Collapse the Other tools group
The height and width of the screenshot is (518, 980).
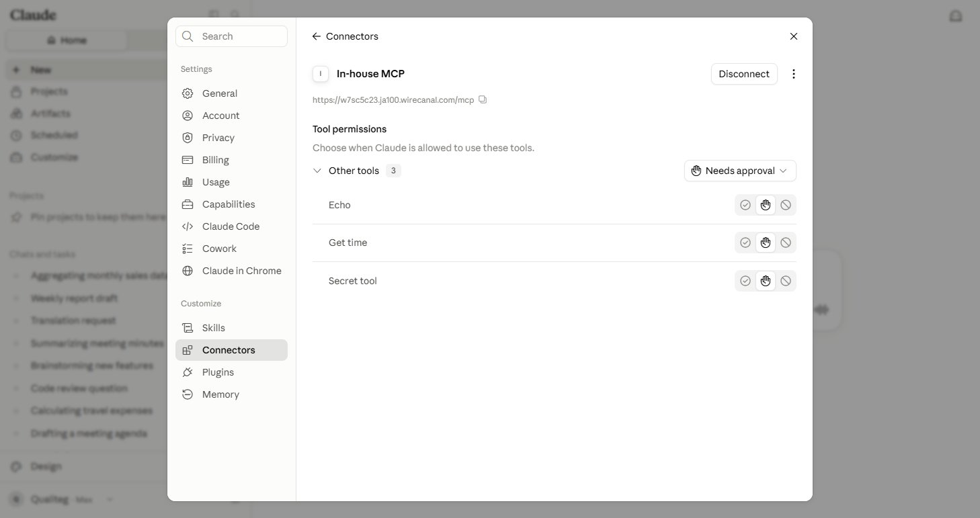[317, 171]
